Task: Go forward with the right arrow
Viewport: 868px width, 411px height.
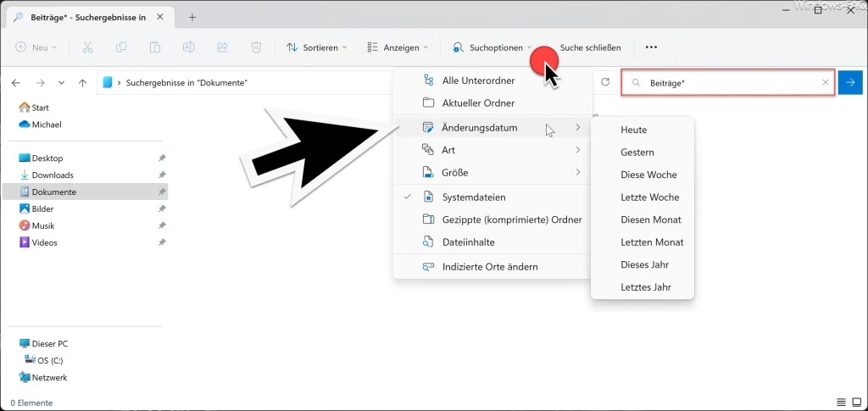Action: point(40,83)
